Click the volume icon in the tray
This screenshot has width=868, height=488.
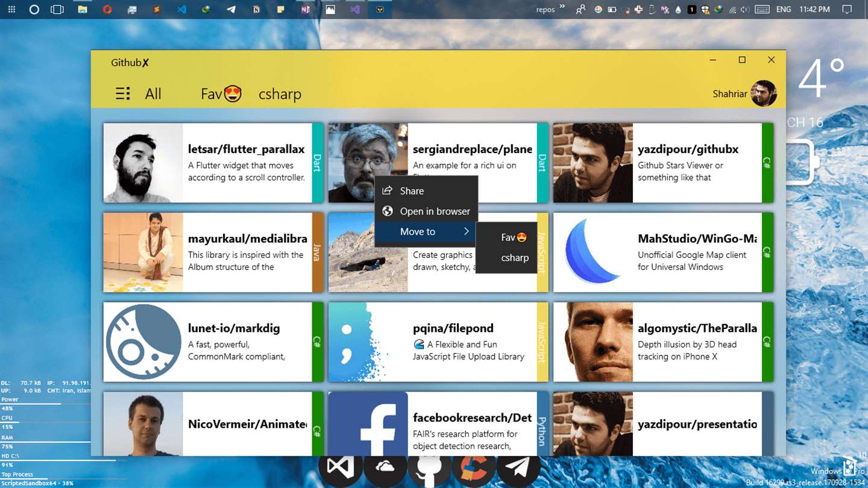(746, 10)
